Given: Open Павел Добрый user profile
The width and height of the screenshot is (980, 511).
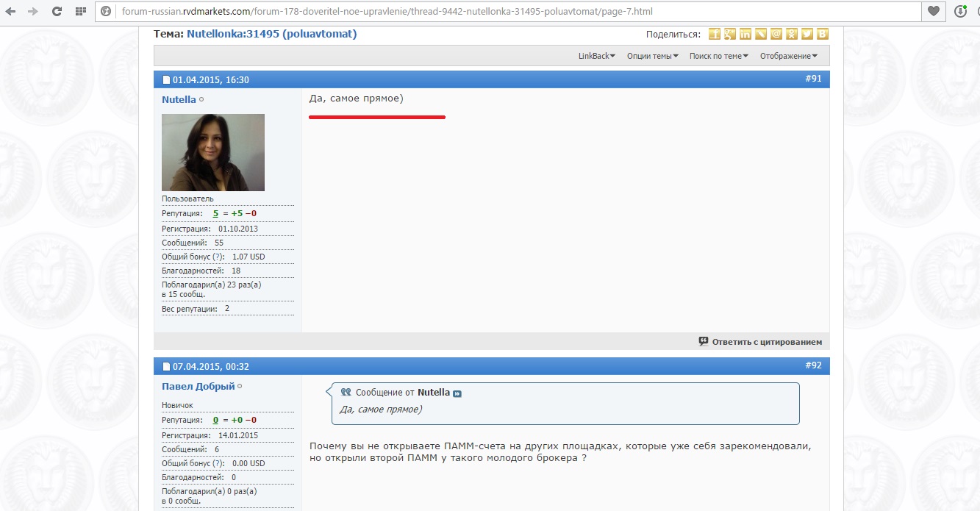Looking at the screenshot, I should pyautogui.click(x=198, y=386).
